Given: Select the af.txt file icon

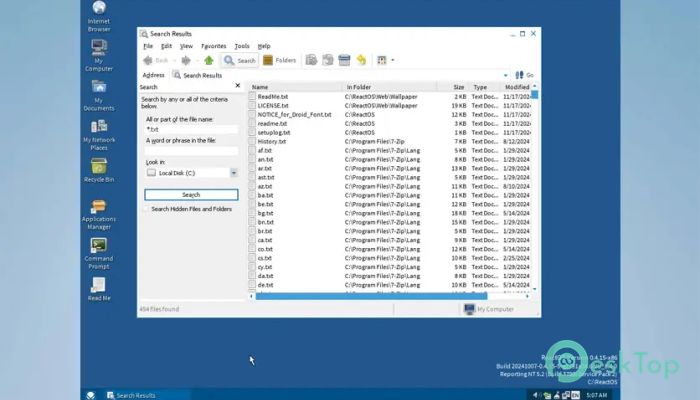Looking at the screenshot, I should tap(252, 150).
